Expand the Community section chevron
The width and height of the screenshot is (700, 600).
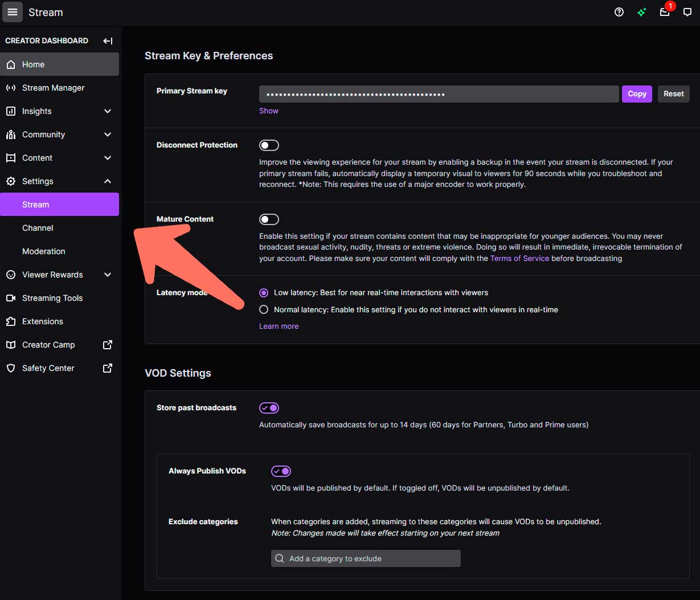pyautogui.click(x=108, y=134)
